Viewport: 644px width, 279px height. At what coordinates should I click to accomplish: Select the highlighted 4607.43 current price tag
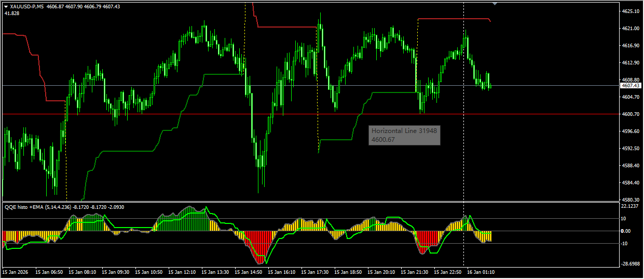(x=631, y=85)
